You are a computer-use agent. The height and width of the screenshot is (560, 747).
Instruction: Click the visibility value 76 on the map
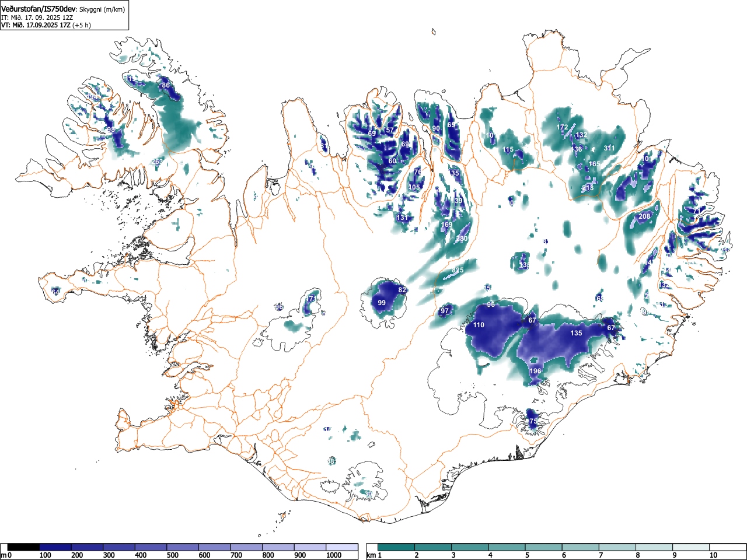point(418,172)
